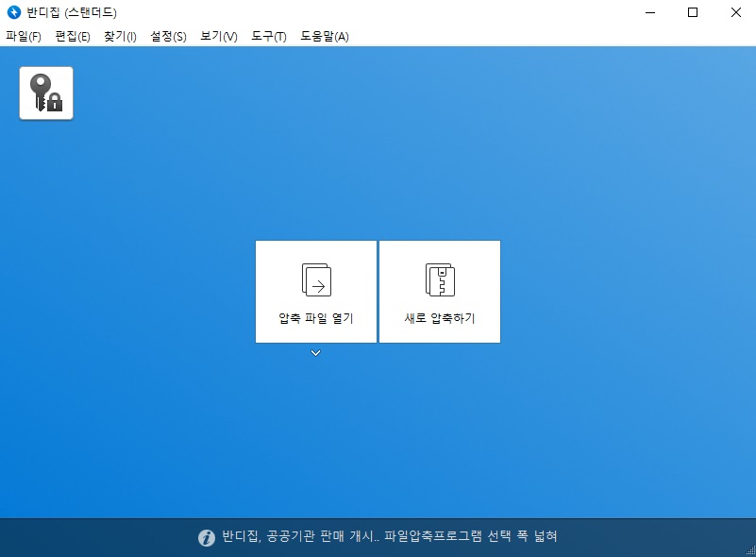Viewport: 756px width, 557px height.
Task: Click the status bar at the bottom
Action: 378,536
